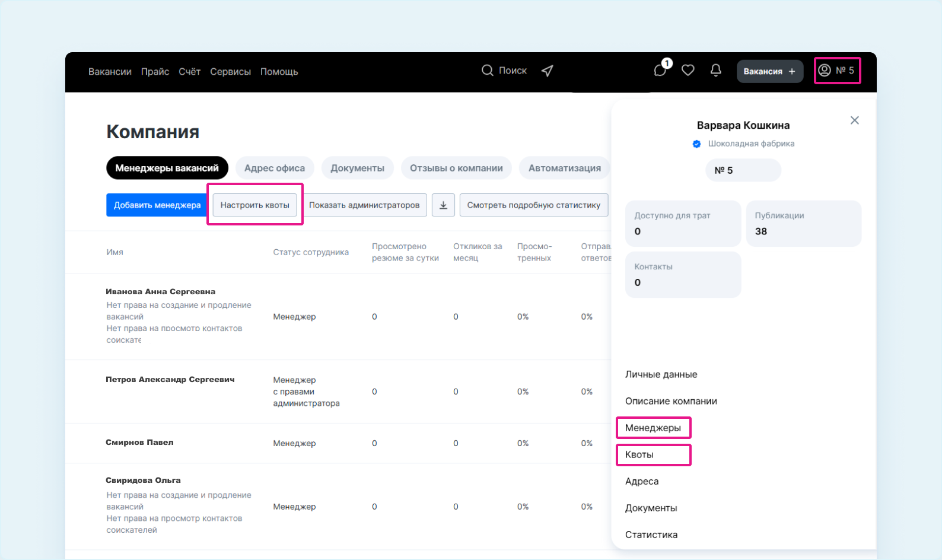Click the Шоколадная фабрика company name
Screen dimensions: 942x560
[751, 144]
